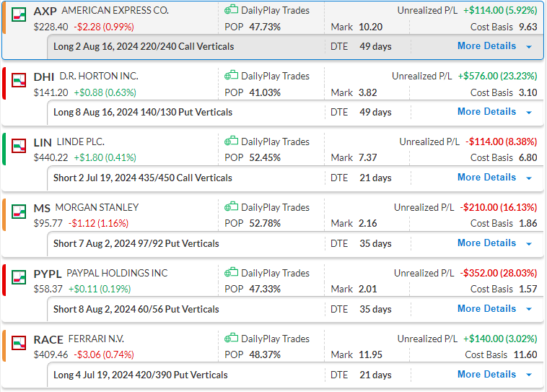
Task: Select the PYPL ticker symbol
Action: [48, 274]
